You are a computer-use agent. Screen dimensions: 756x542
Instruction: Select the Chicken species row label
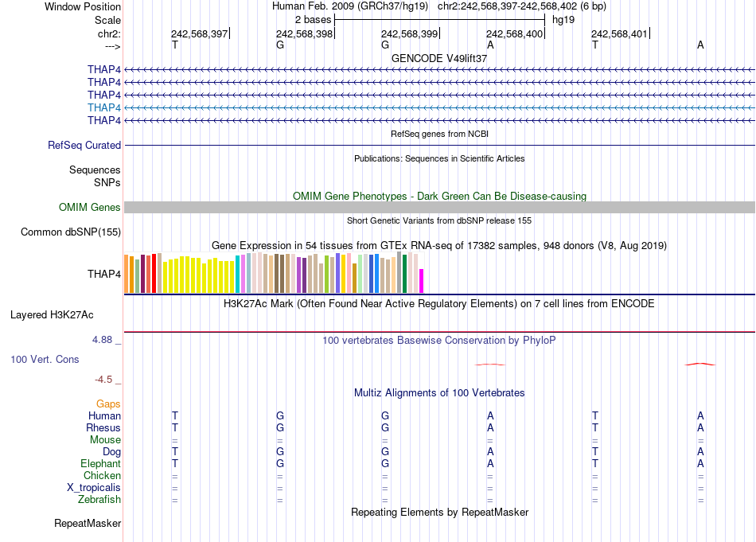point(102,475)
